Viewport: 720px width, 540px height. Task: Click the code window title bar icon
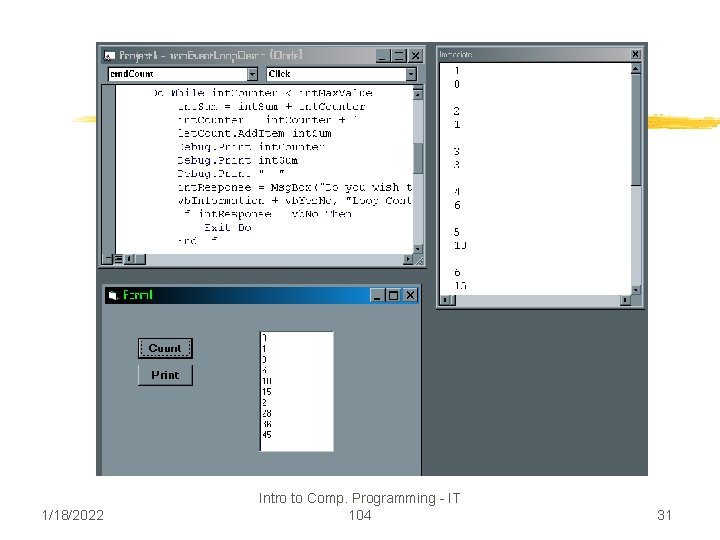pos(109,56)
